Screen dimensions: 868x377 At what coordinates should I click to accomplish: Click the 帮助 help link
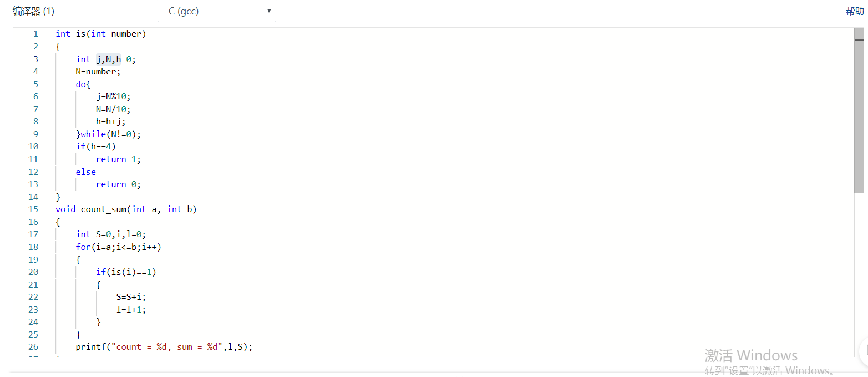pyautogui.click(x=854, y=11)
